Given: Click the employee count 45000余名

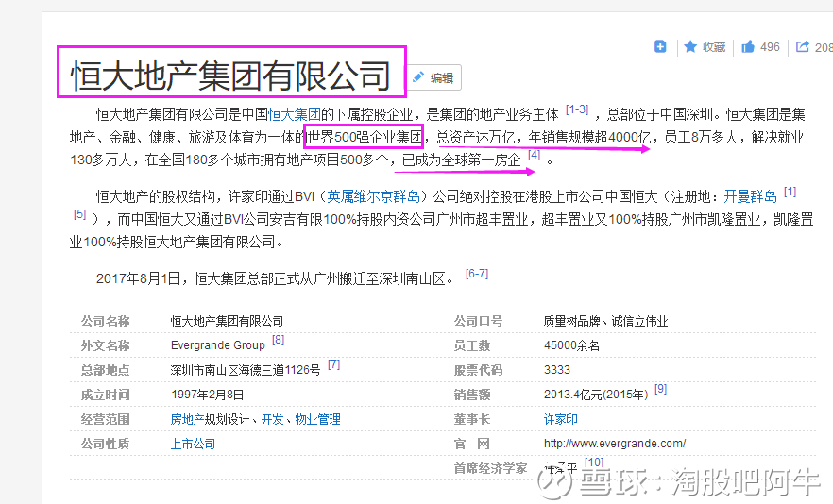Looking at the screenshot, I should pos(571,345).
